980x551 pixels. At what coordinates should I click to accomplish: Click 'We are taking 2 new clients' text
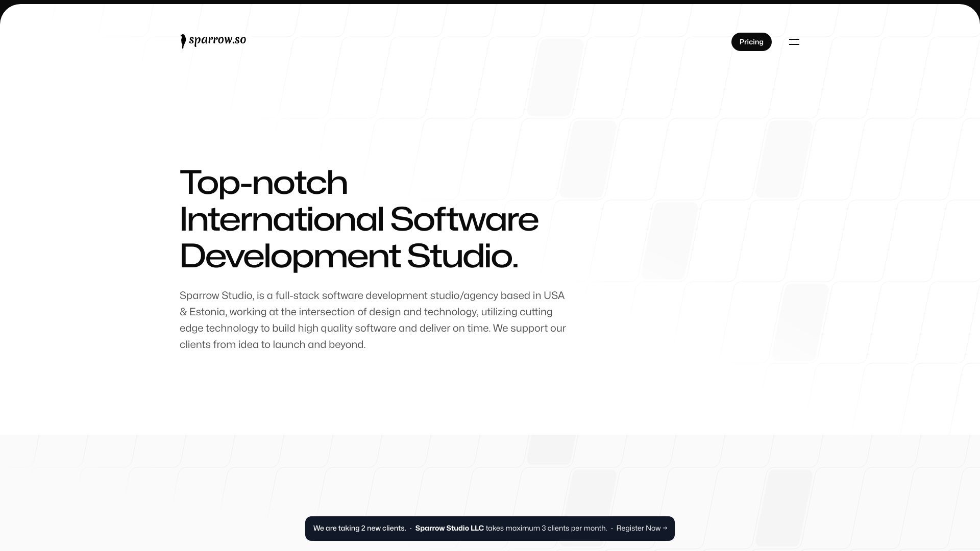pos(359,528)
